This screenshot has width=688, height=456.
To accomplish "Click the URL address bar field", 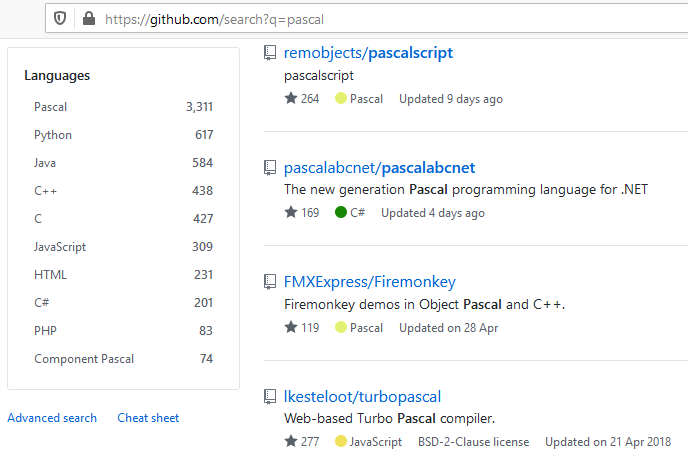I will pyautogui.click(x=400, y=19).
